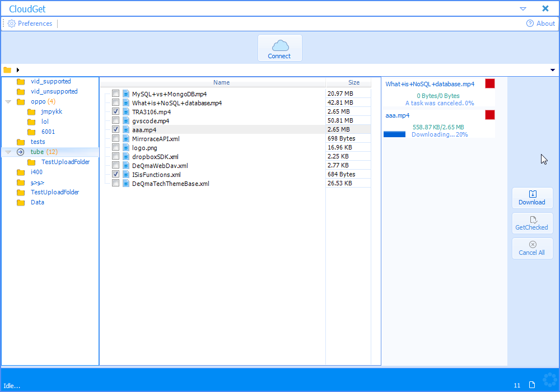Open the title bar dropdown menu arrow

point(523,9)
